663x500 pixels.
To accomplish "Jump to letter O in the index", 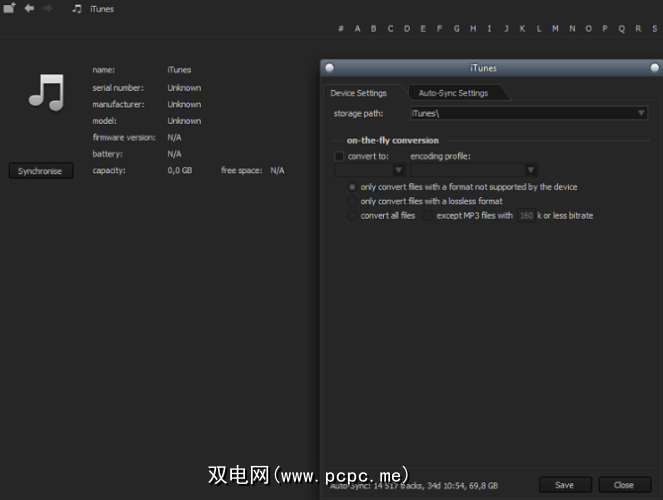I will point(588,29).
